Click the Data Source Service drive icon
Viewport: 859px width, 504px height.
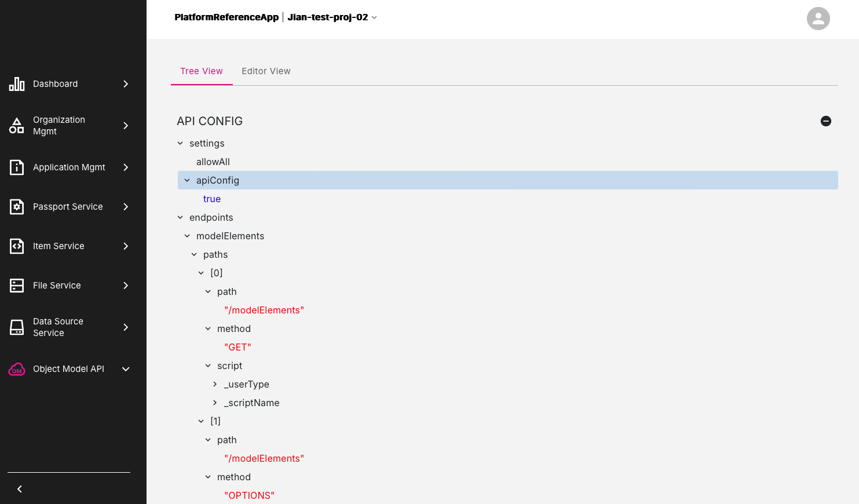coord(17,327)
